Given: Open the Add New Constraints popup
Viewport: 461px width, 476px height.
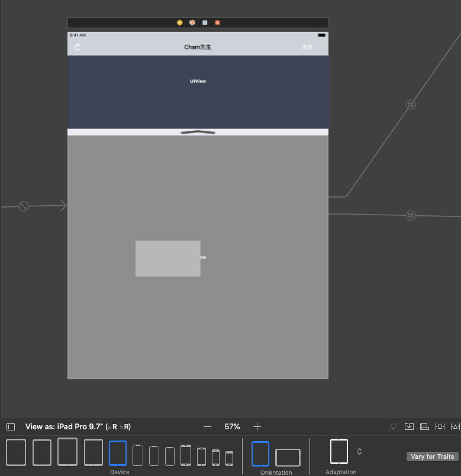Looking at the screenshot, I should pyautogui.click(x=440, y=426).
